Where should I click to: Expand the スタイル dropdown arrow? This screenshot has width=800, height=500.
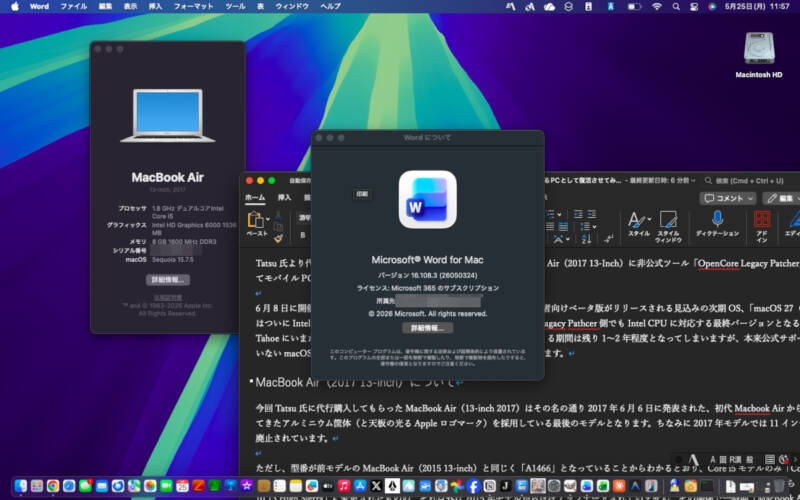tap(649, 219)
